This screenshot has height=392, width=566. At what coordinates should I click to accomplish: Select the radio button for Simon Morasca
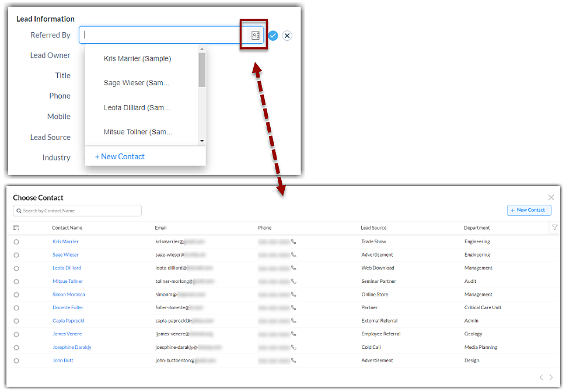(16, 295)
